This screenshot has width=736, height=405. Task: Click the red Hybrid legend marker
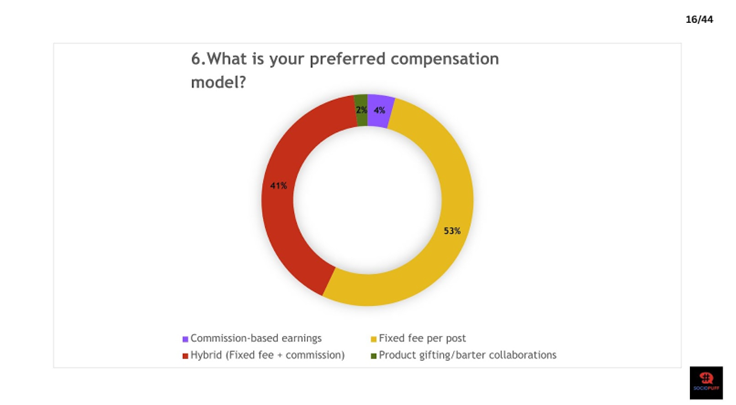185,356
